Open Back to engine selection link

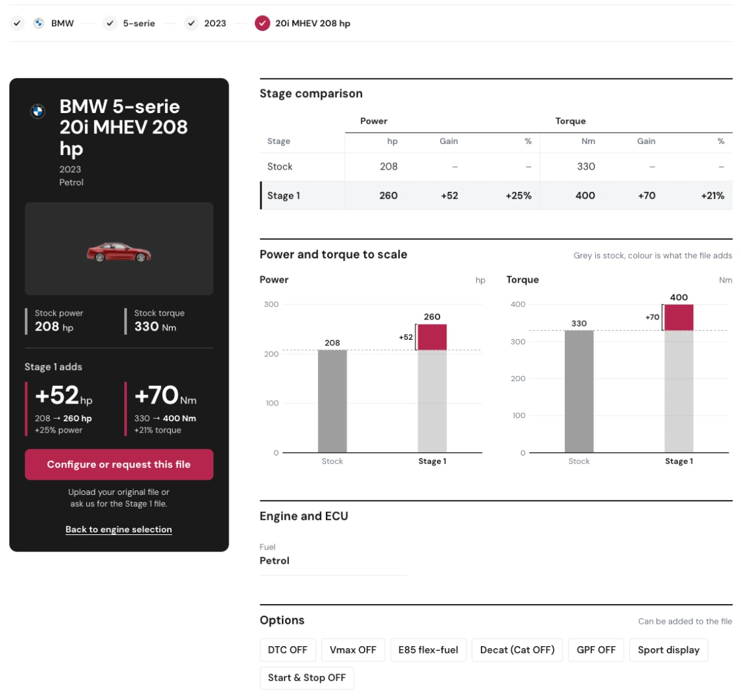(x=119, y=529)
